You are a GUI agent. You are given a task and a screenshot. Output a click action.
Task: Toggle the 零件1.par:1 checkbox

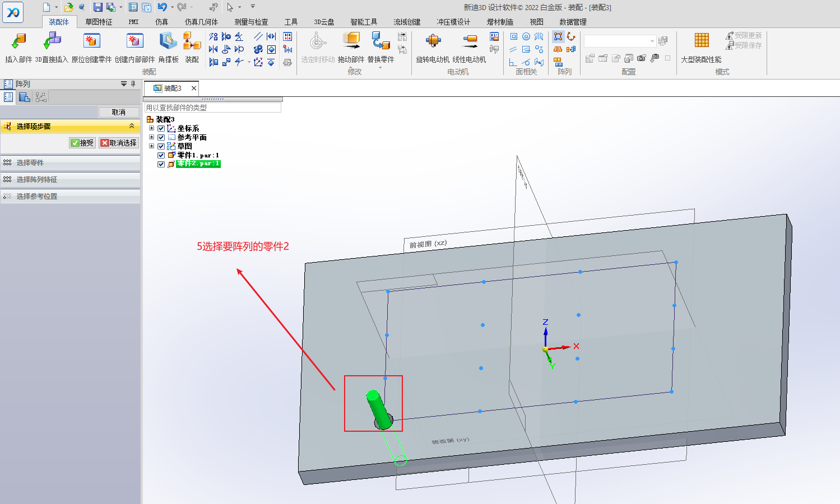(x=161, y=155)
